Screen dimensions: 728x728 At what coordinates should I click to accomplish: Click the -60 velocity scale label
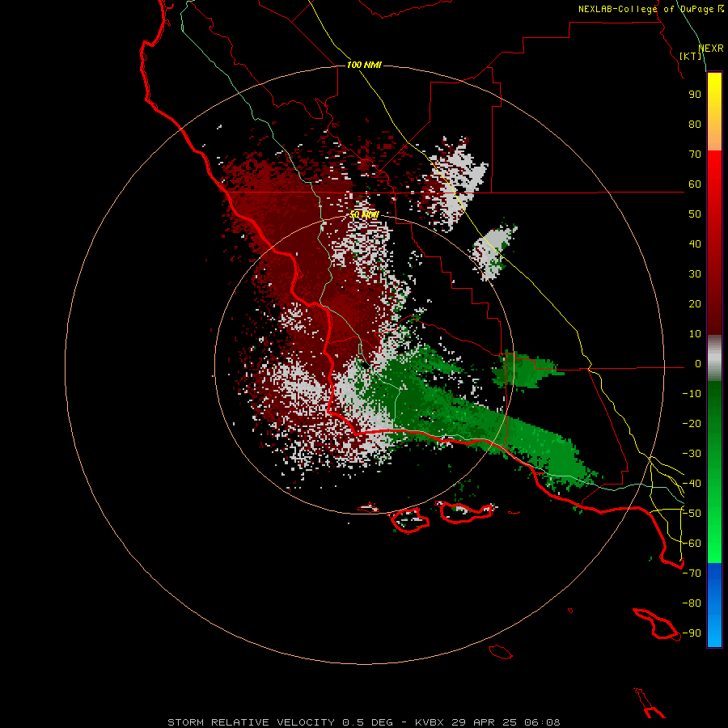point(692,544)
